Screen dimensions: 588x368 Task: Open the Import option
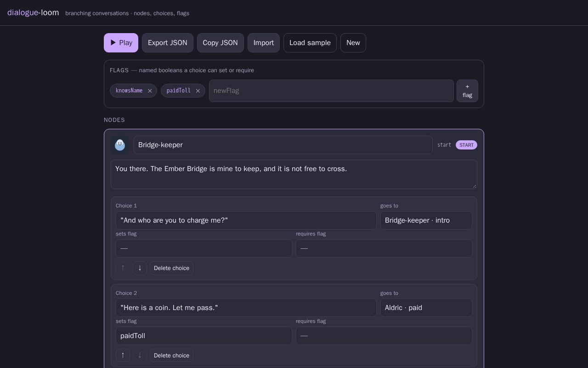[x=264, y=43]
